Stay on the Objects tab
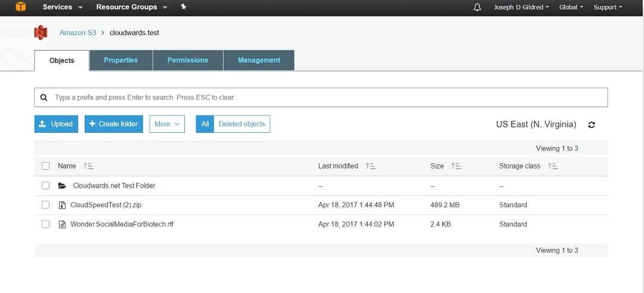This screenshot has height=293, width=644. (61, 61)
